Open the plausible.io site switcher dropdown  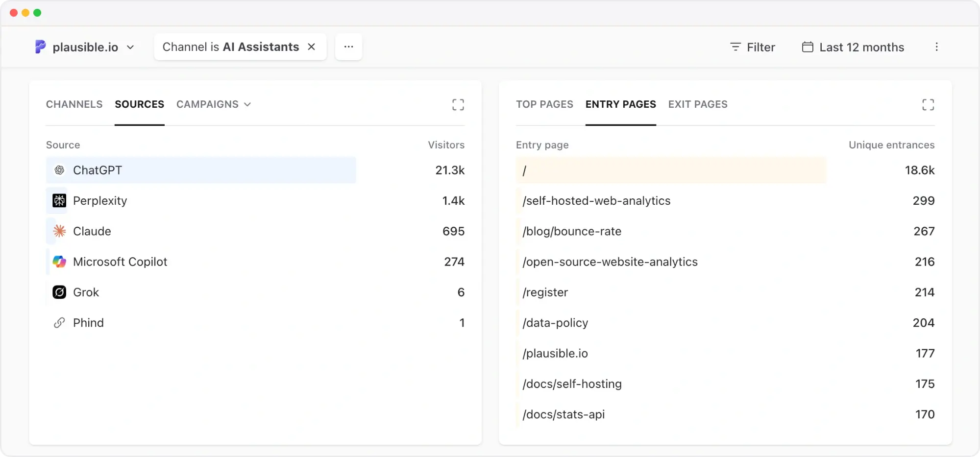(x=84, y=47)
